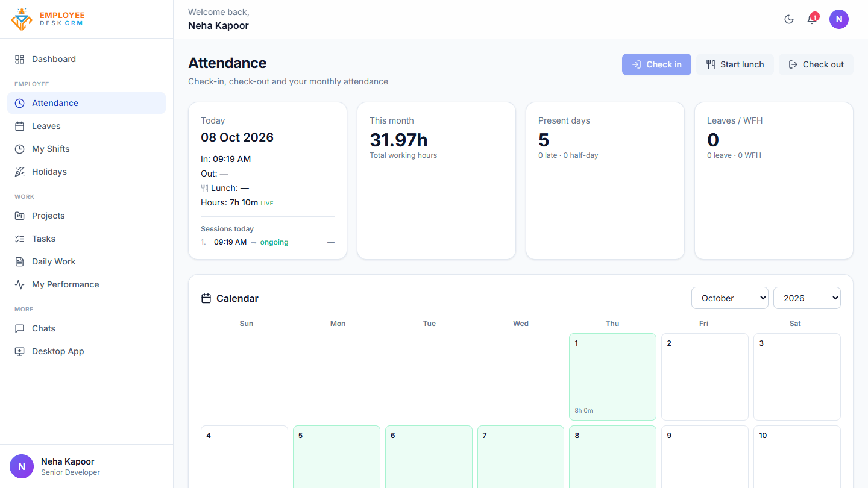This screenshot has height=488, width=868.
Task: Click the "In: 09:19 AM" text
Action: tap(225, 159)
